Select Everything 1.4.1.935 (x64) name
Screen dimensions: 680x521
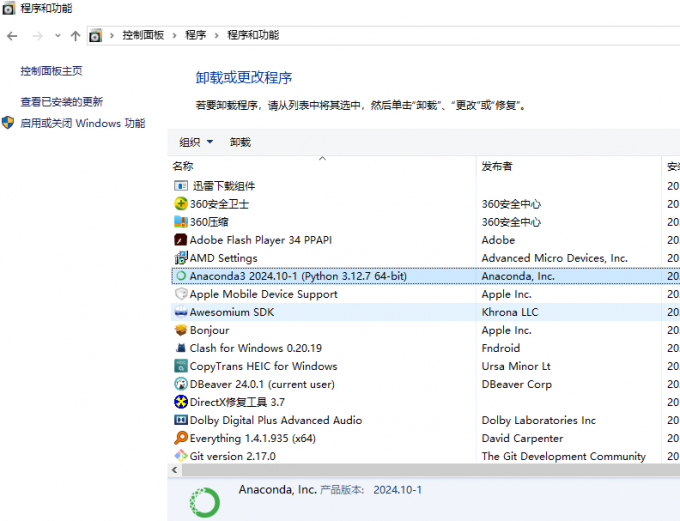[x=252, y=438]
